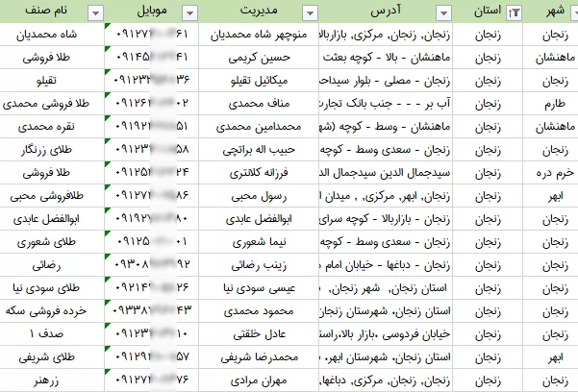578x392 pixels.
Task: Select address cell starting with سیدجمال الدین
Action: point(386,173)
